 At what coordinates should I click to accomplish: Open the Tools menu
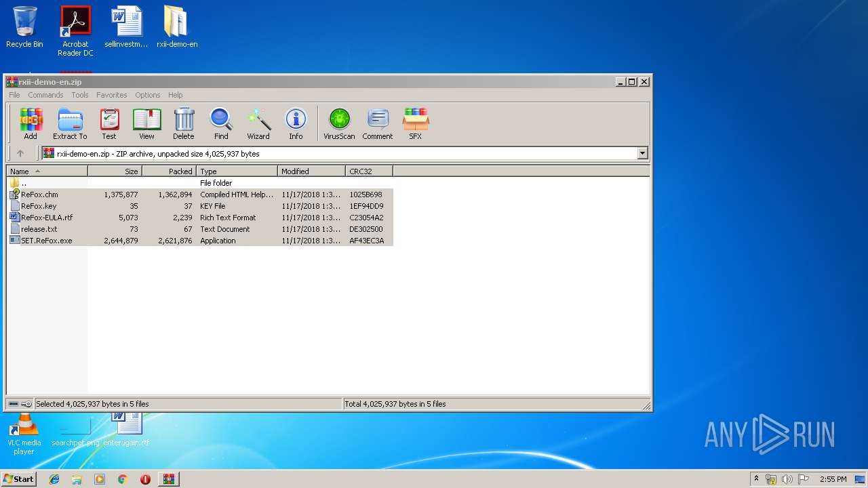point(80,95)
